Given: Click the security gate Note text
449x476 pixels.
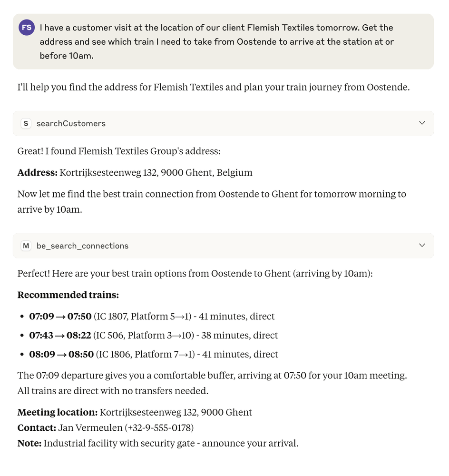Looking at the screenshot, I should 157,443.
